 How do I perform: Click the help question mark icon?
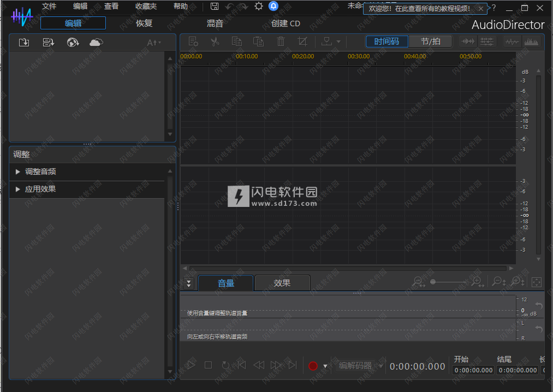click(493, 8)
